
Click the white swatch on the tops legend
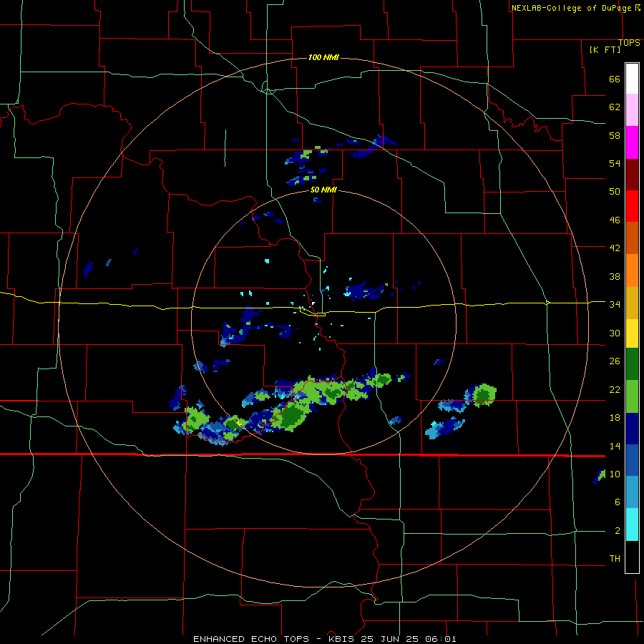[x=632, y=79]
